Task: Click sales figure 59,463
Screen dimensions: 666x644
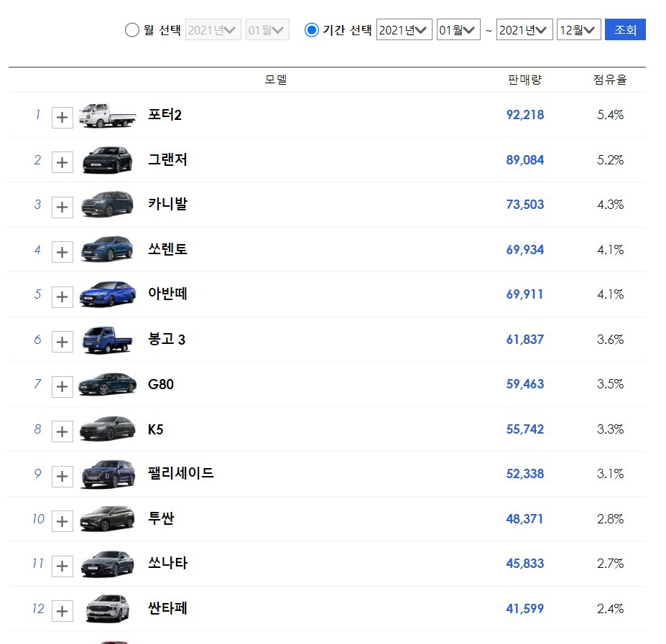Action: [525, 384]
